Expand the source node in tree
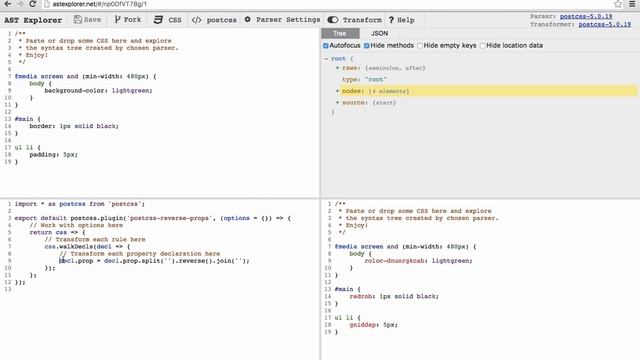The height and width of the screenshot is (360, 640). pos(338,102)
